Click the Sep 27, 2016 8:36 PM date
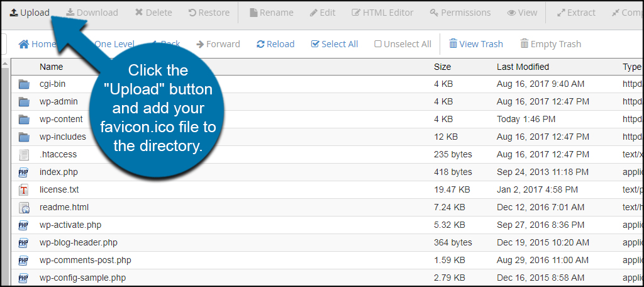Image resolution: width=644 pixels, height=287 pixels. pos(540,225)
